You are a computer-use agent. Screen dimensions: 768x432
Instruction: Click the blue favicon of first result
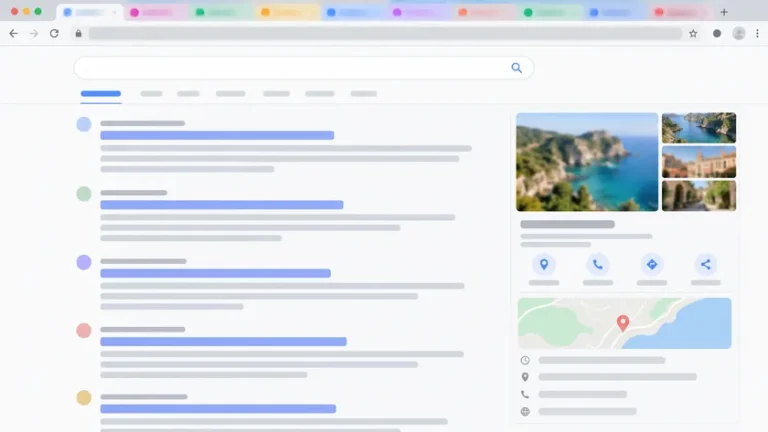click(84, 124)
